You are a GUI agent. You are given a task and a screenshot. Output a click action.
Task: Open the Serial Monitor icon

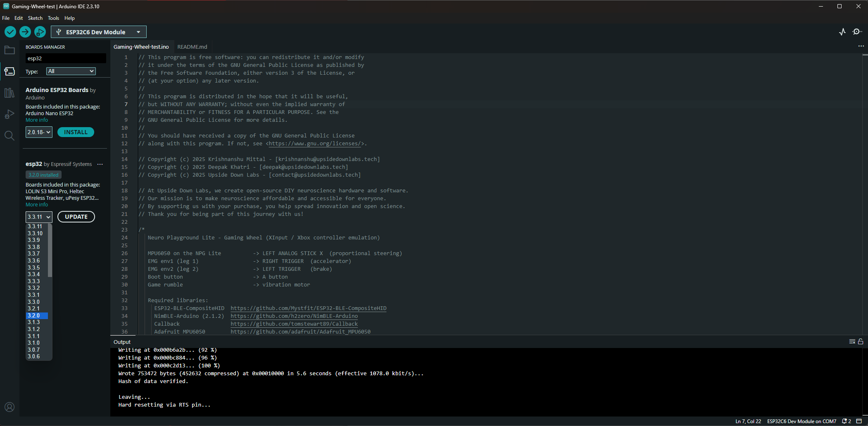click(x=857, y=32)
